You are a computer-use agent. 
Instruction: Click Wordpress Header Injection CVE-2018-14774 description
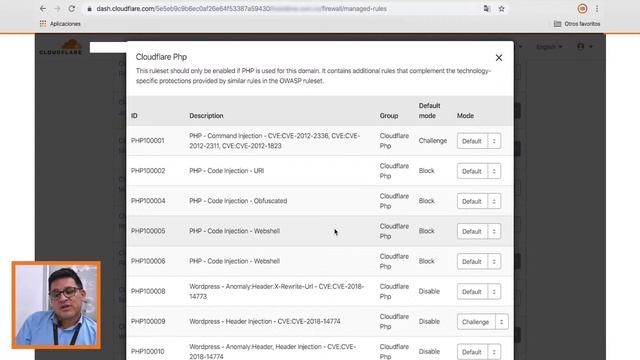coord(264,322)
